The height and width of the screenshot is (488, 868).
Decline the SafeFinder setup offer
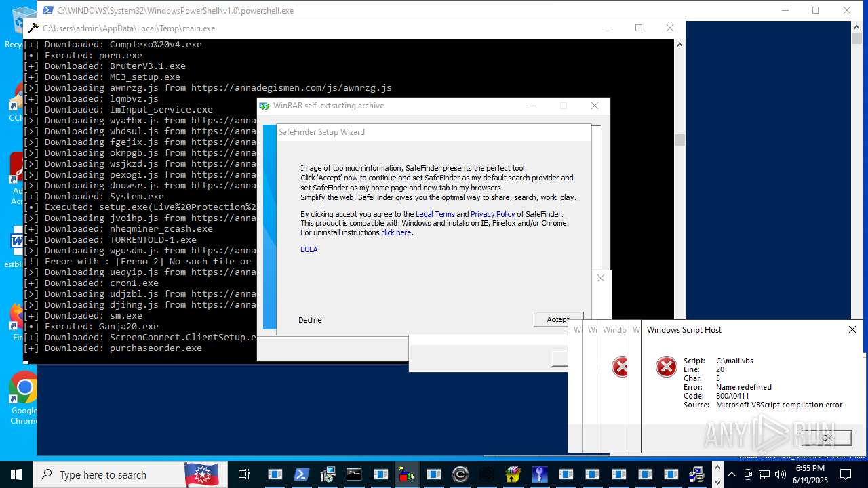coord(310,320)
